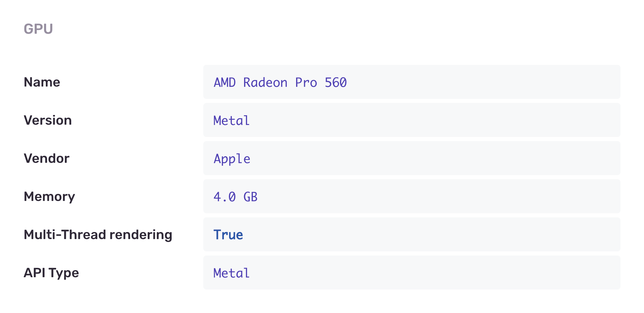Click the number 560 in the GPU name
The height and width of the screenshot is (313, 644).
[x=336, y=82]
